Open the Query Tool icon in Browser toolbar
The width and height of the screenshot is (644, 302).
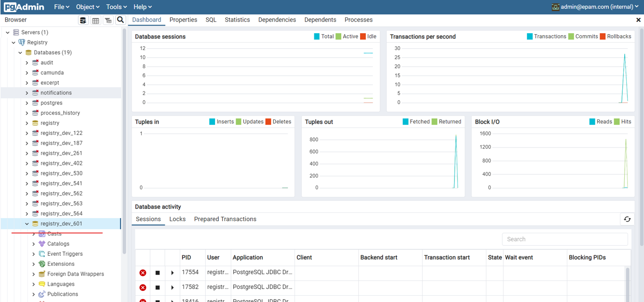(x=83, y=20)
